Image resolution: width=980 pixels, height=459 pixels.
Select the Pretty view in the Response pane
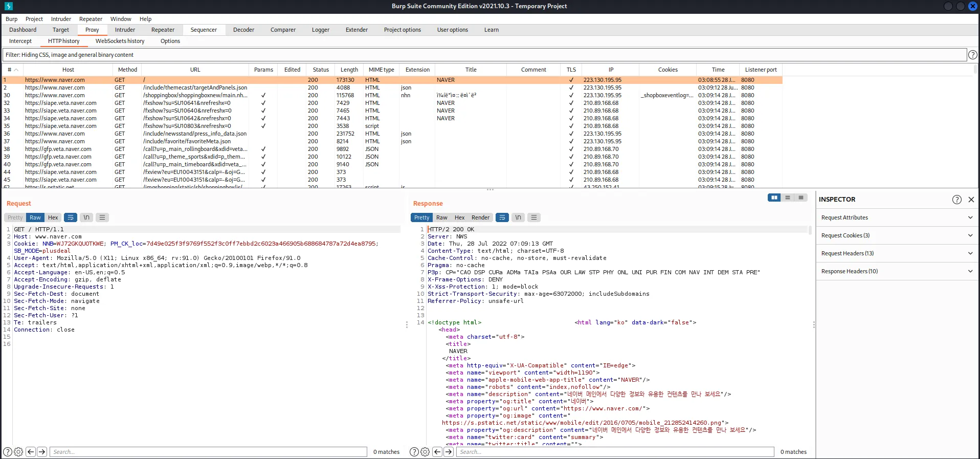(422, 217)
